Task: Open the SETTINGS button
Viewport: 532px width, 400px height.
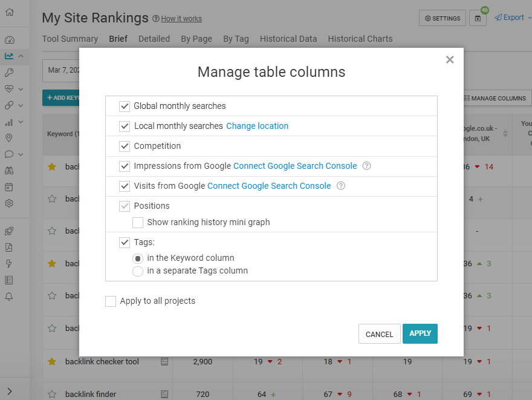Action: tap(443, 18)
